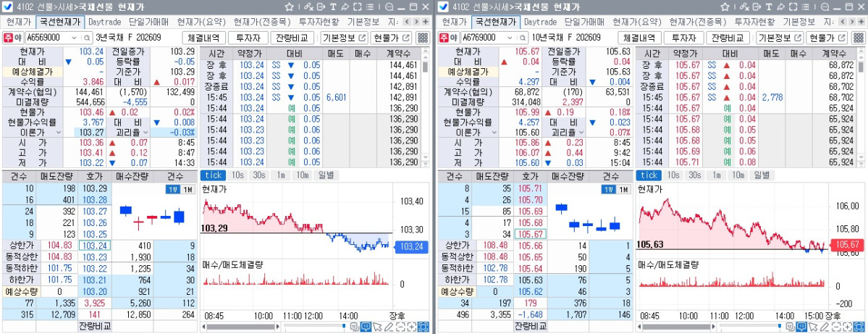
Task: Click the share arrow icon in right window
Action: 780,7
